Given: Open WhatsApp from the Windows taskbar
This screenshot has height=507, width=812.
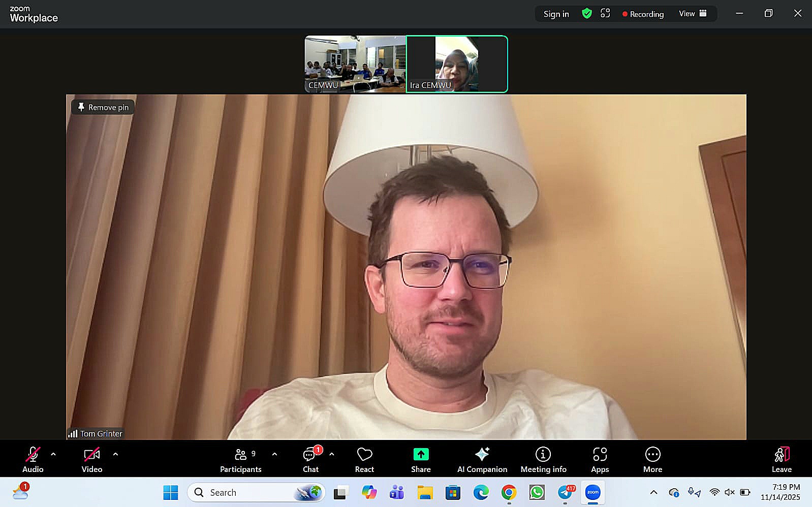Looking at the screenshot, I should (x=537, y=492).
